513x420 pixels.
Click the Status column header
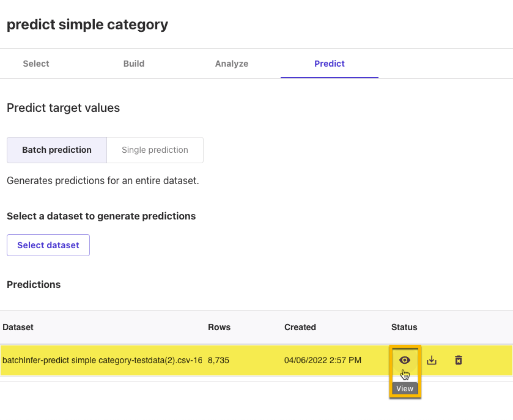[x=404, y=327]
